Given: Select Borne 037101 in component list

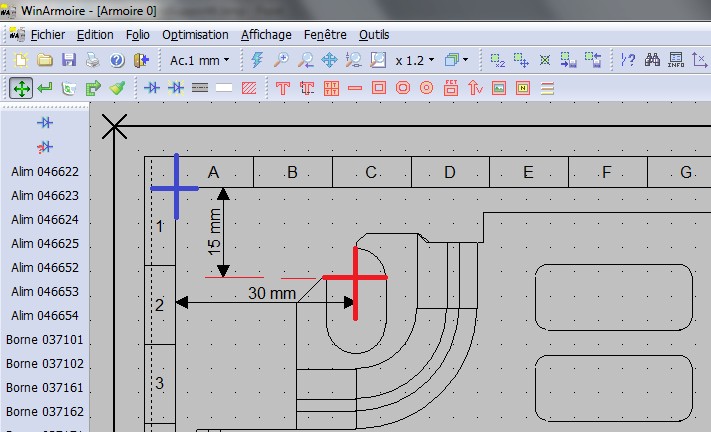Looking at the screenshot, I should click(44, 340).
